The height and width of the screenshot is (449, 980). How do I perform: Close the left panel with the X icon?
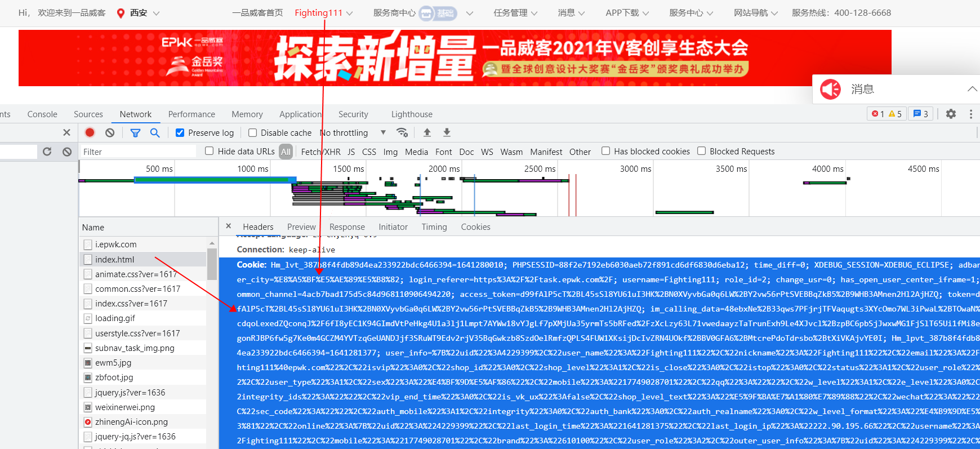point(66,132)
